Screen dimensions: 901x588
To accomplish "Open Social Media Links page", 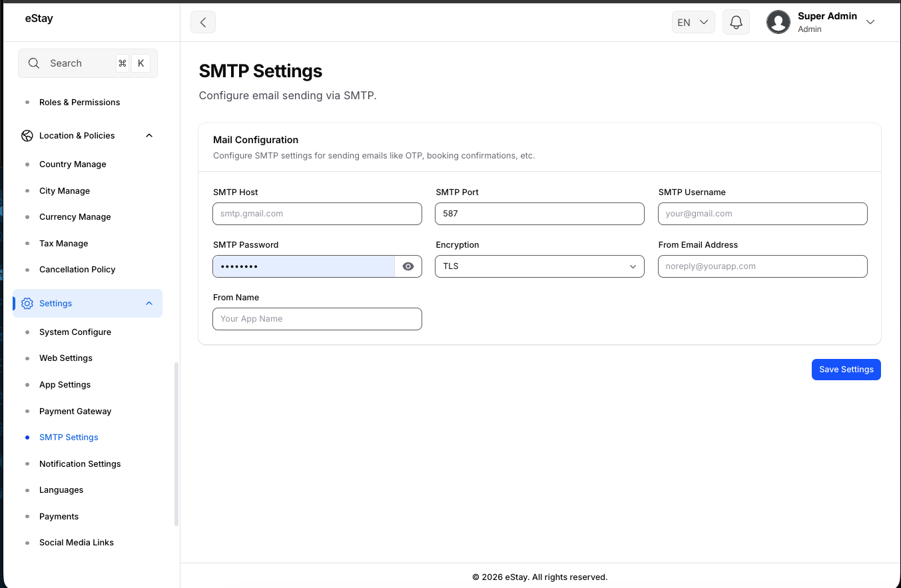I will pyautogui.click(x=77, y=543).
